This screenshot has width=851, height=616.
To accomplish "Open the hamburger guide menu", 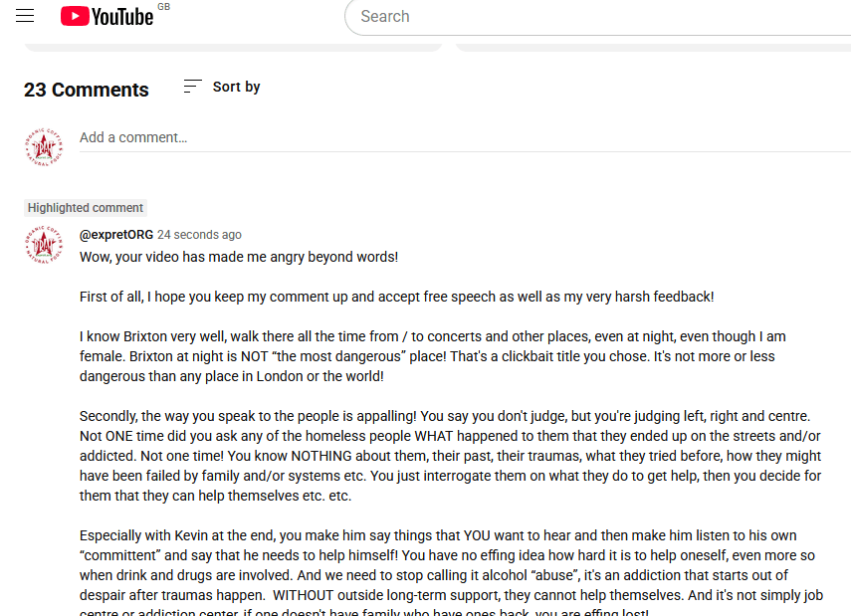I will (x=25, y=16).
